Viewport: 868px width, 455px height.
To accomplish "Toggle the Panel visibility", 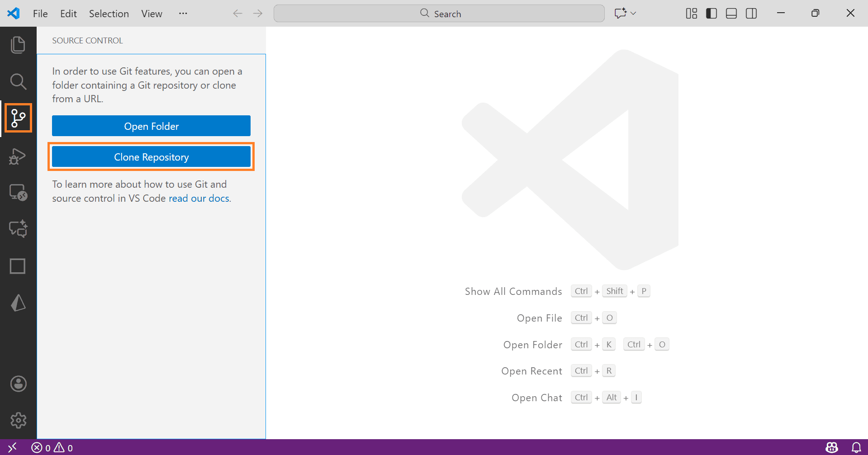I will click(x=731, y=13).
